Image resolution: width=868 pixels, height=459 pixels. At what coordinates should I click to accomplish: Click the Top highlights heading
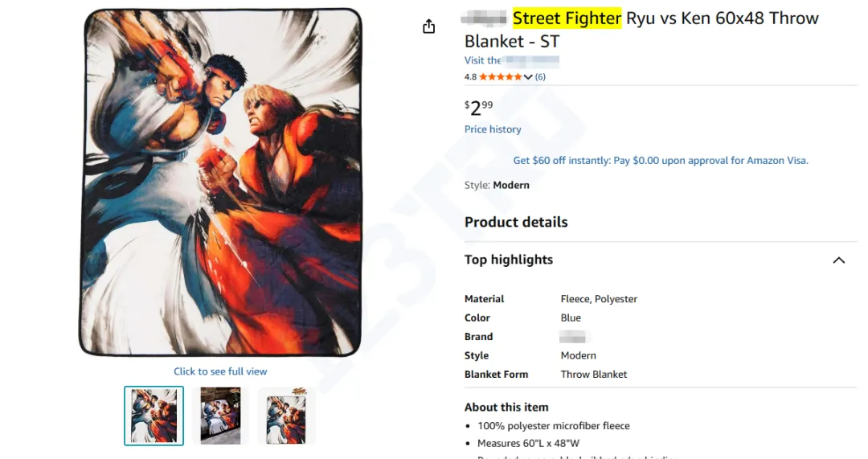[509, 260]
